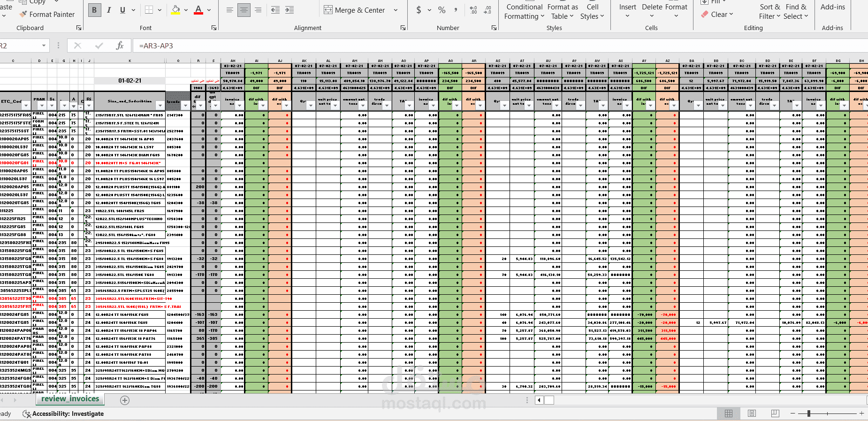Click Format Painter

[x=47, y=15]
